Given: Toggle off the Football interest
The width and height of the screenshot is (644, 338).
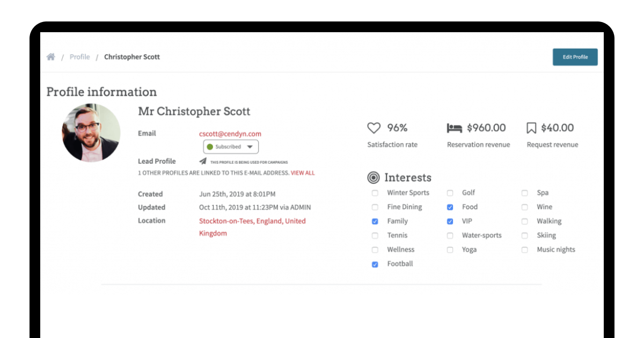Looking at the screenshot, I should [x=375, y=263].
